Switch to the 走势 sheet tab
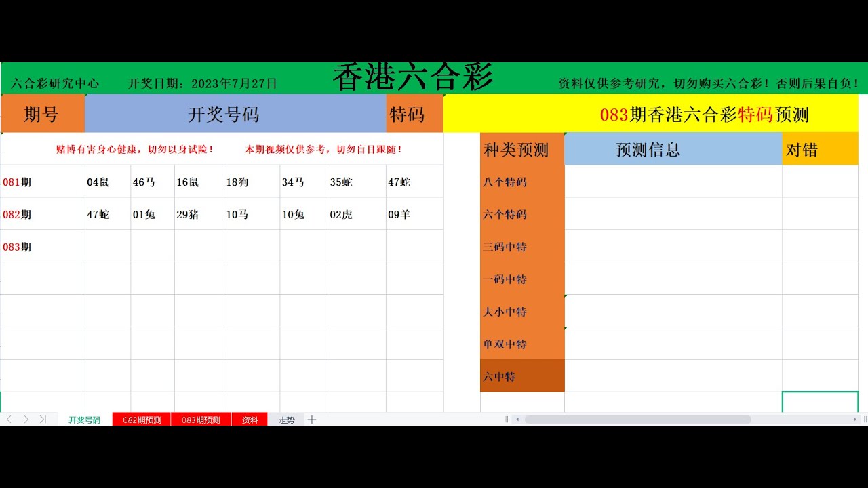Viewport: 868px width, 488px height. pos(286,420)
